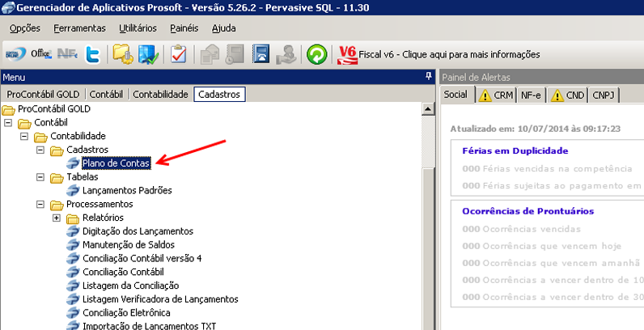The width and height of the screenshot is (644, 330).
Task: Open Listagem da Conciliação
Action: pos(130,286)
